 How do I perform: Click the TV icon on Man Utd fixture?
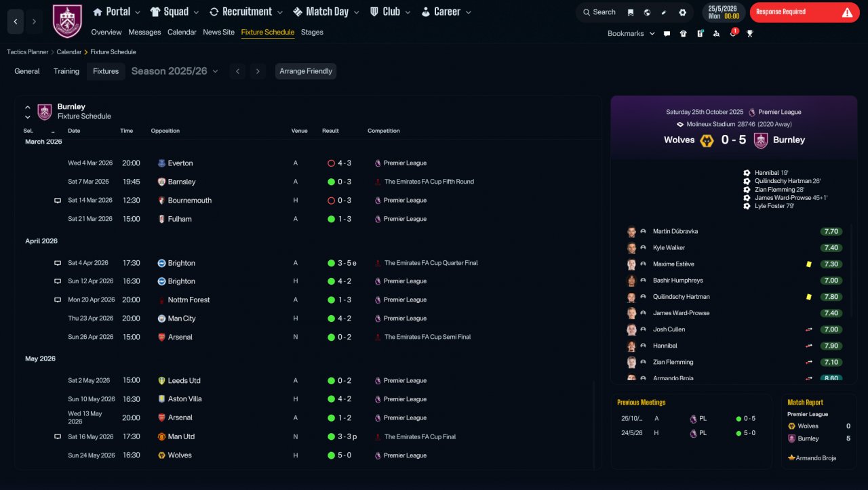(x=58, y=437)
